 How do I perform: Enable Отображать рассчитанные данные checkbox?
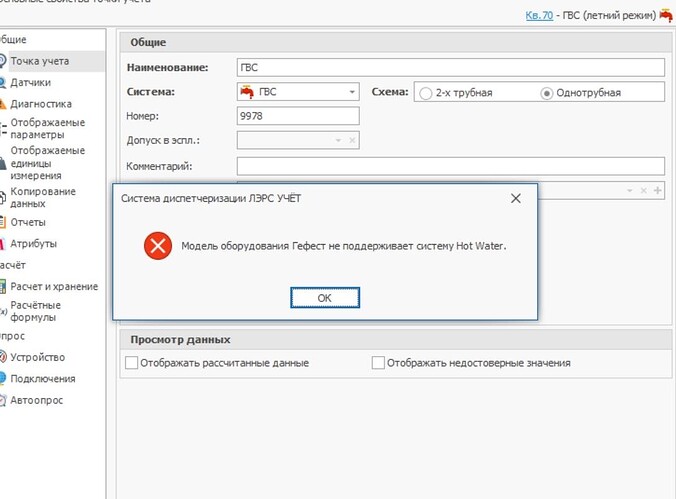pos(131,363)
